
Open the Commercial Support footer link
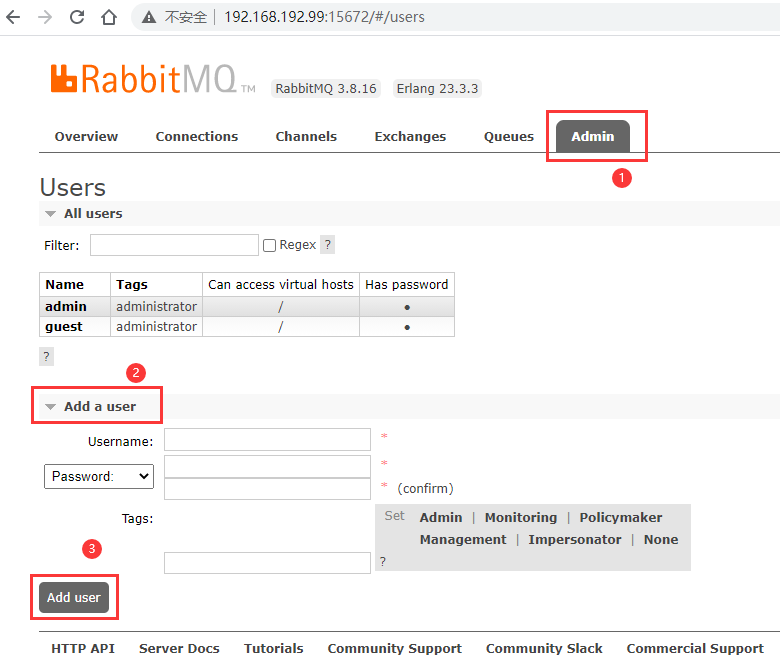[695, 649]
